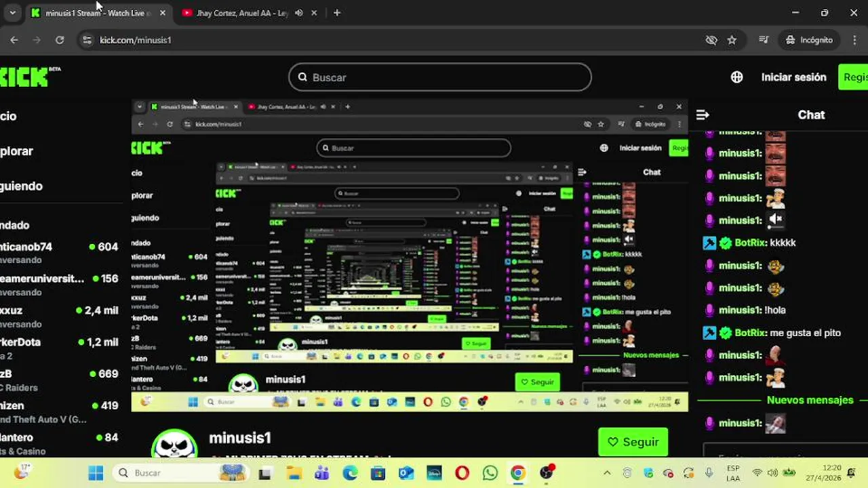Open Task View on taskbar
This screenshot has height=488, width=868.
[x=264, y=473]
